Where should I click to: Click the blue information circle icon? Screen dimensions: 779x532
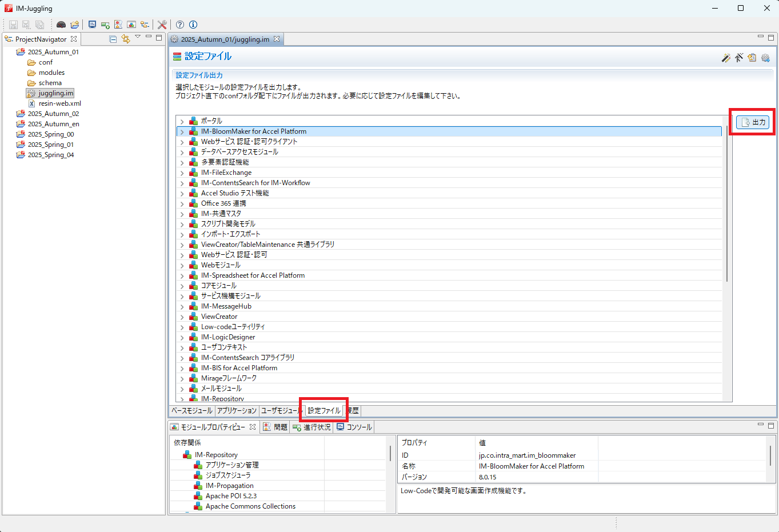click(193, 25)
